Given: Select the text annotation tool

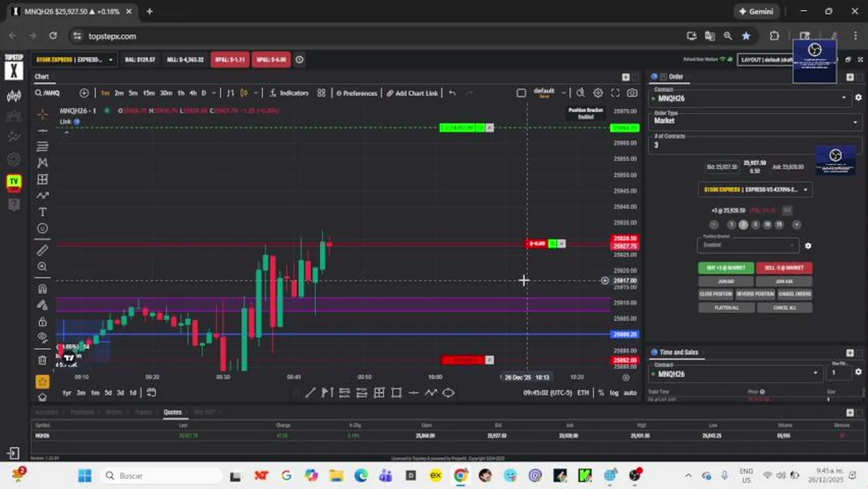Looking at the screenshot, I should [x=42, y=213].
